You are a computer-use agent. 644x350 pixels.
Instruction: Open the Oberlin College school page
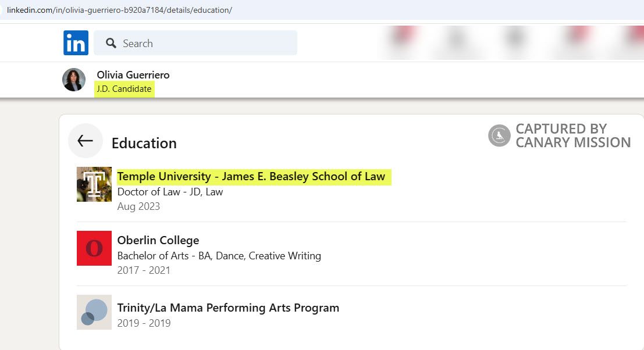coord(158,240)
